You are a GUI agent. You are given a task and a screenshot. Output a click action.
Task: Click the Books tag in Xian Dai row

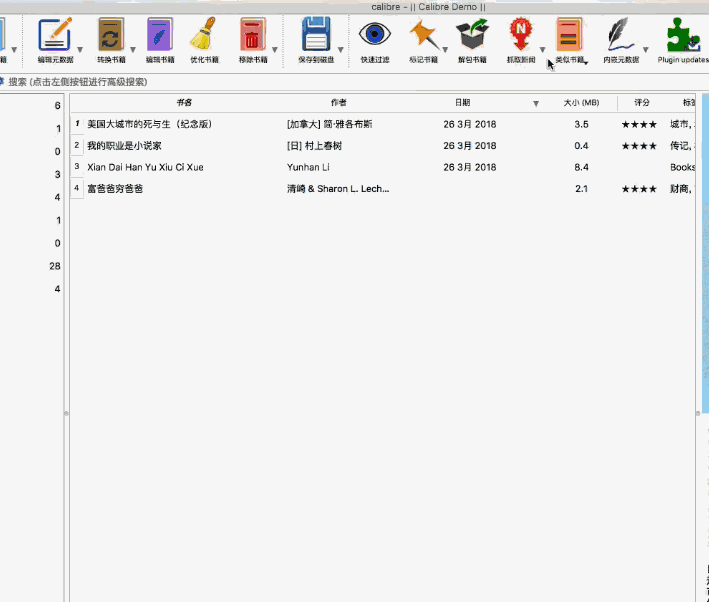682,167
